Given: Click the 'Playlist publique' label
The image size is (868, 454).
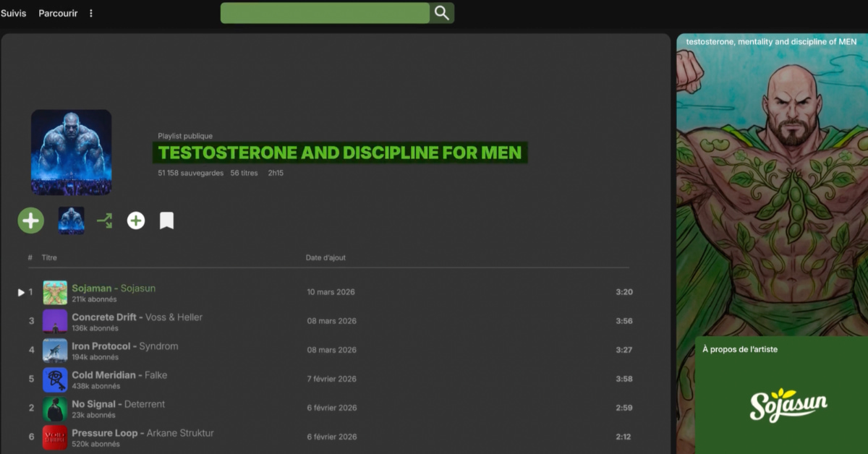Looking at the screenshot, I should pos(185,136).
